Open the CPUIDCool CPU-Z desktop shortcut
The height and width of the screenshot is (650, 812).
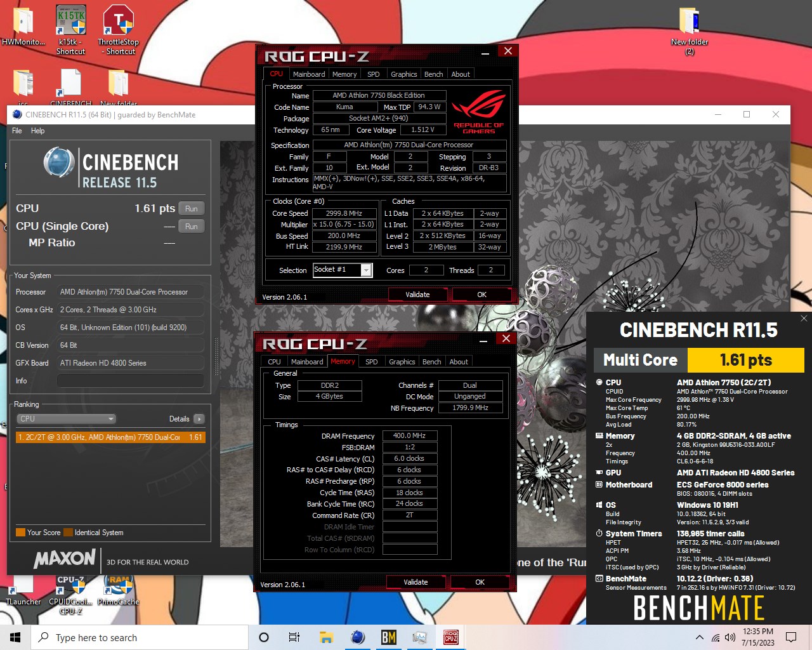point(70,595)
